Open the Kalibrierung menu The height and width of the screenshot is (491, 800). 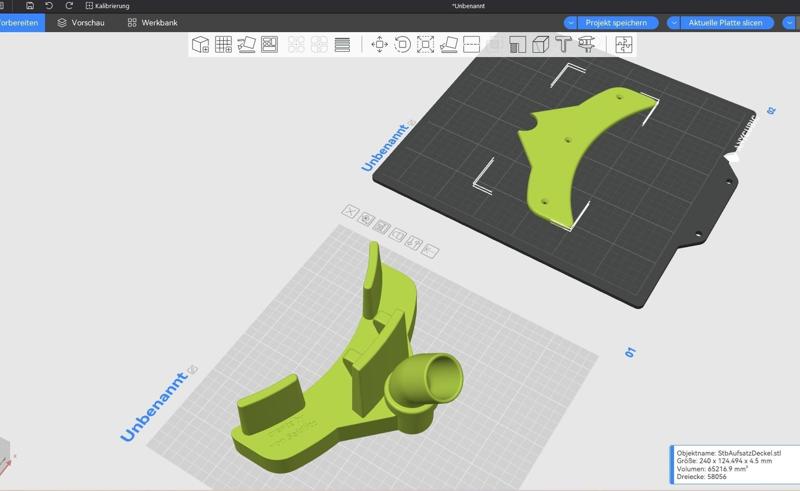pyautogui.click(x=107, y=6)
